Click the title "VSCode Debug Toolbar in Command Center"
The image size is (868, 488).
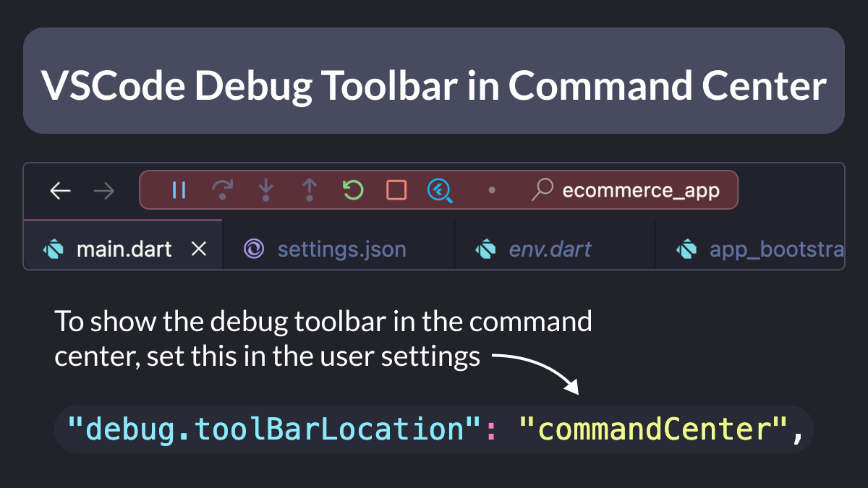click(434, 85)
